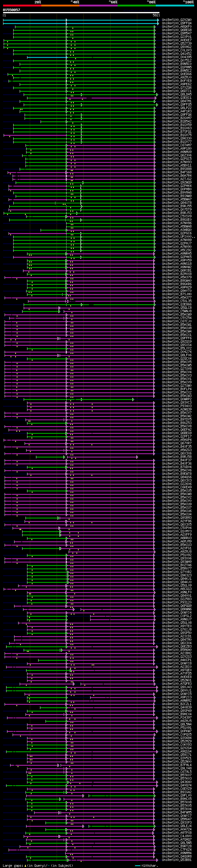The width and height of the screenshot is (197, 868).
Task: Click the UniRef100_C5XSV9 label
Action: [177, 216]
